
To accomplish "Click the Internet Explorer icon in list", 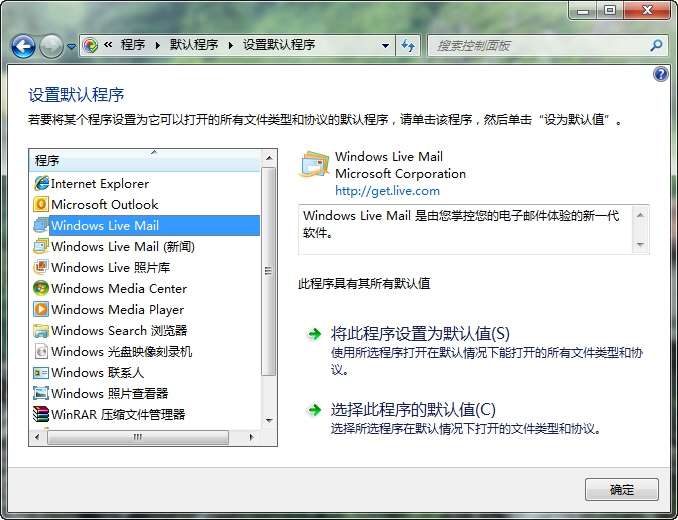I will tap(41, 183).
